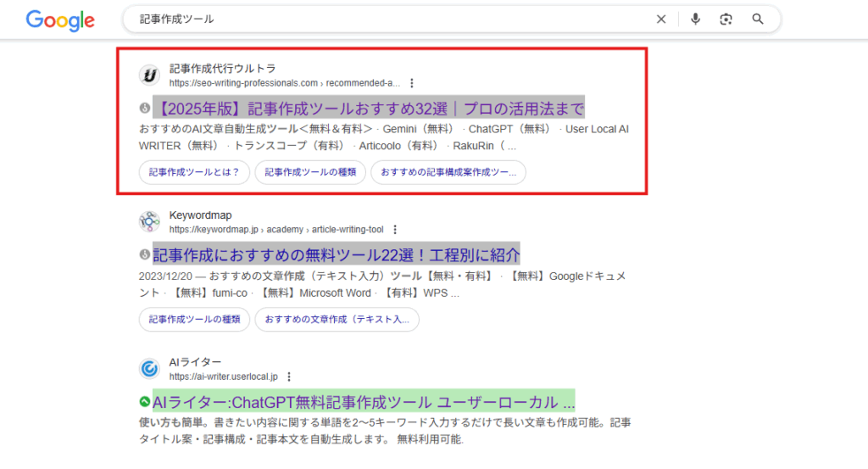Click the magnifying glass search button
868x469 pixels.
coord(758,20)
